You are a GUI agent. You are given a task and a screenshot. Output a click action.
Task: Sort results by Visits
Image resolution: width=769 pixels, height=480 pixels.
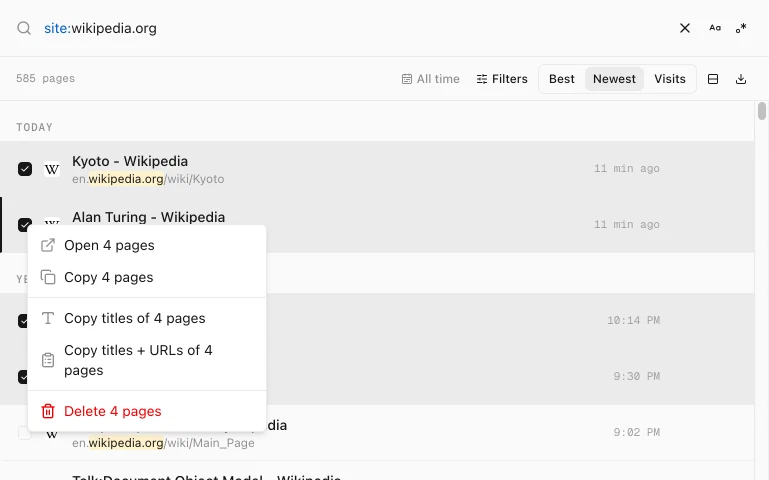(669, 79)
